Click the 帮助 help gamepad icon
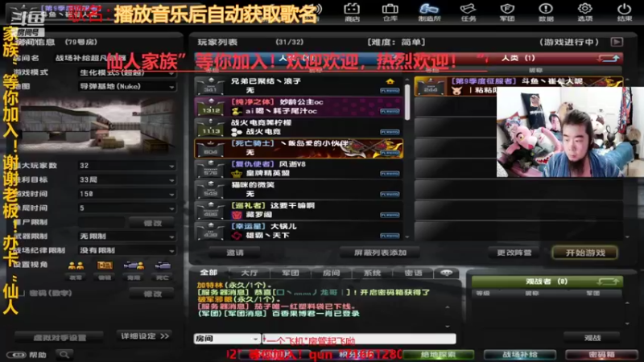 [16, 355]
